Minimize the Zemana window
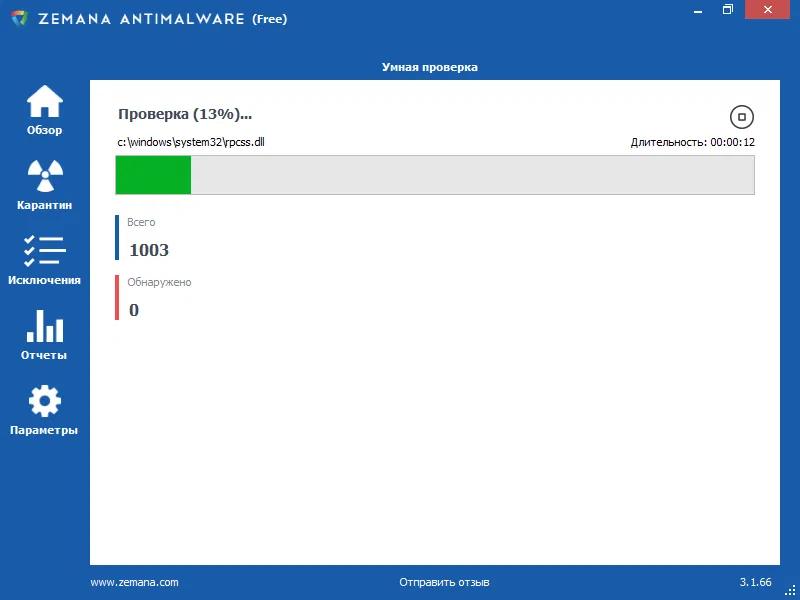 pyautogui.click(x=698, y=10)
